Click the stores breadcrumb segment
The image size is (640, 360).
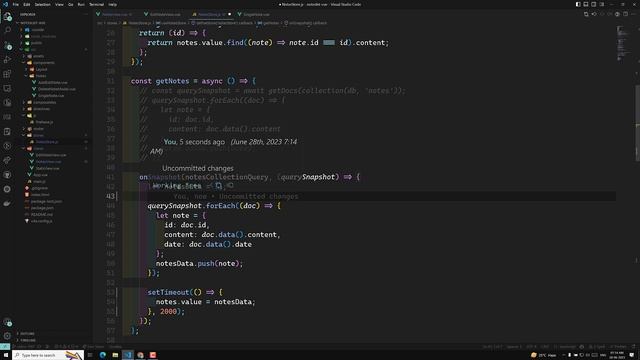click(x=112, y=23)
